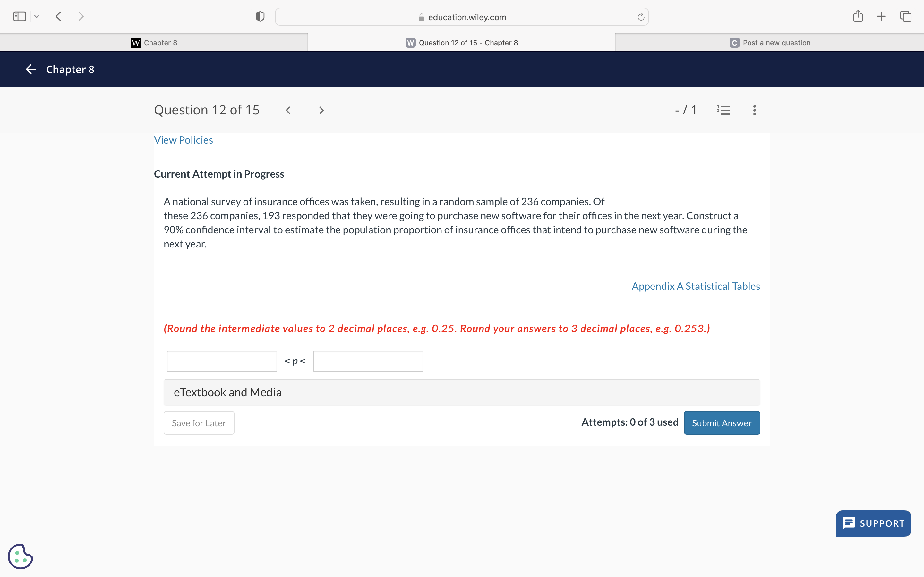Go to the next question chevron
Viewport: 924px width, 577px height.
(x=321, y=110)
